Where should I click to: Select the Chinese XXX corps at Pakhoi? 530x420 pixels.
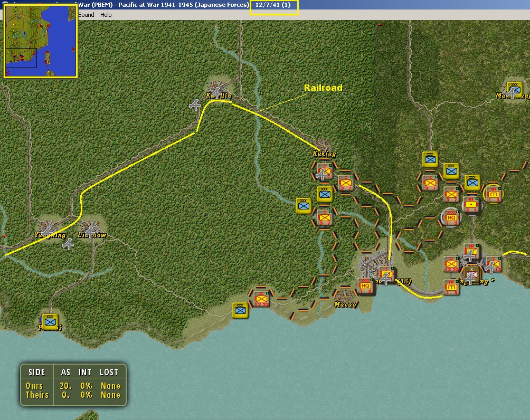[x=50, y=322]
